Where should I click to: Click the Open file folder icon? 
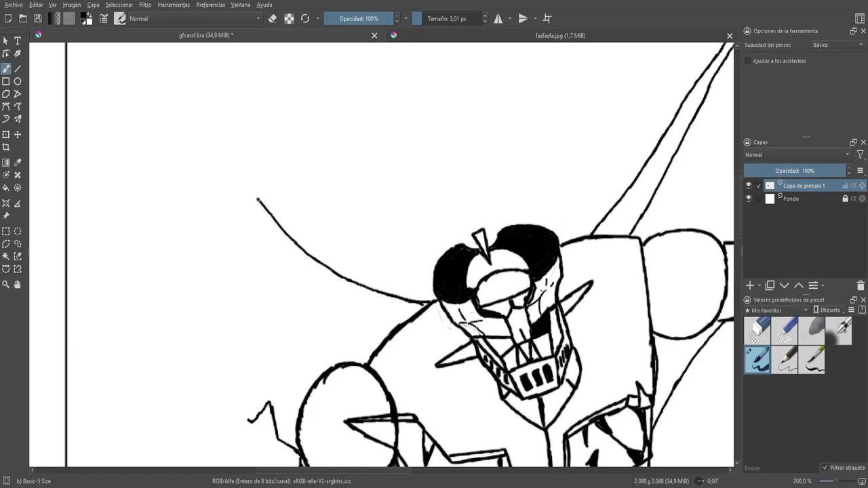23,19
